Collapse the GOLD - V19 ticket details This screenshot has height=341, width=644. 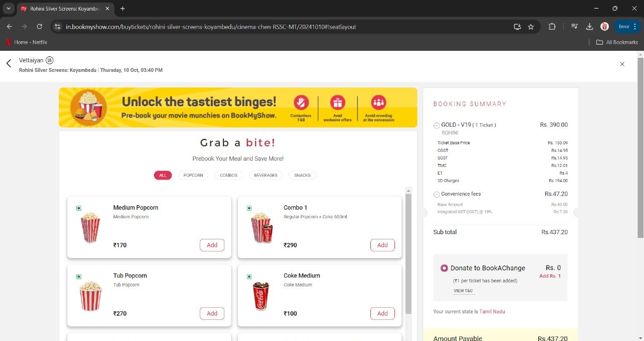[436, 125]
